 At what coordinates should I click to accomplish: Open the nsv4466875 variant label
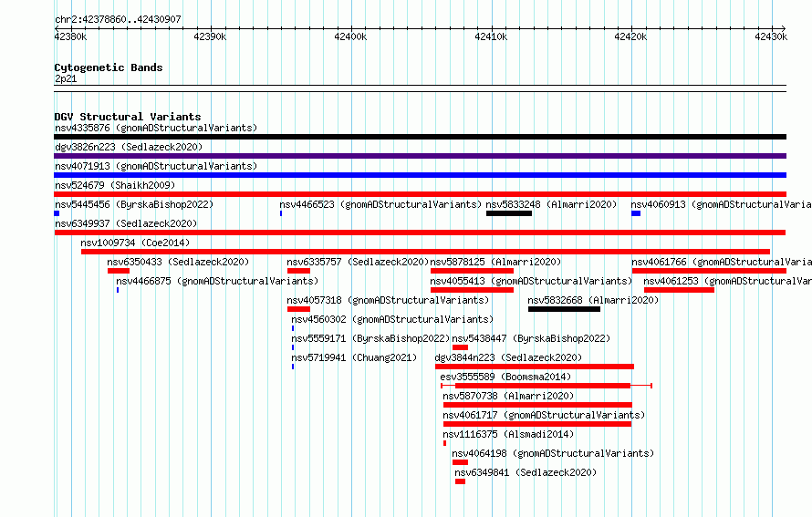pyautogui.click(x=217, y=281)
